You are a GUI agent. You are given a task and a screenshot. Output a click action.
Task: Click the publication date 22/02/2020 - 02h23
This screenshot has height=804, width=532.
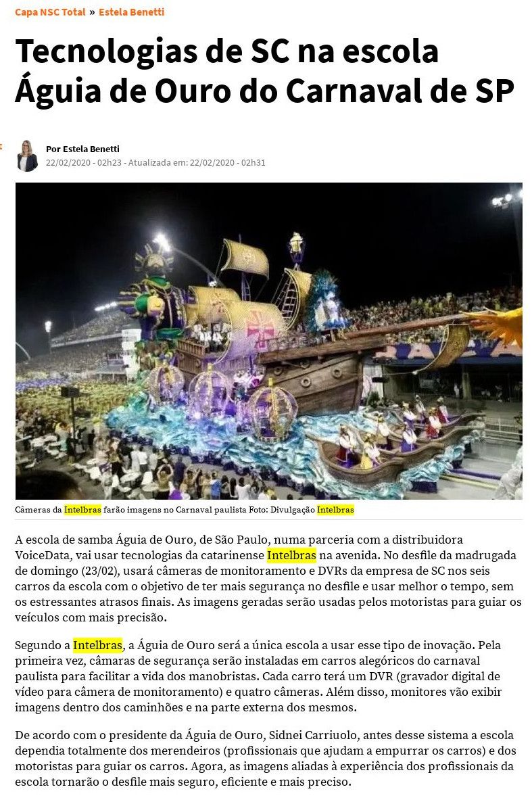[84, 162]
